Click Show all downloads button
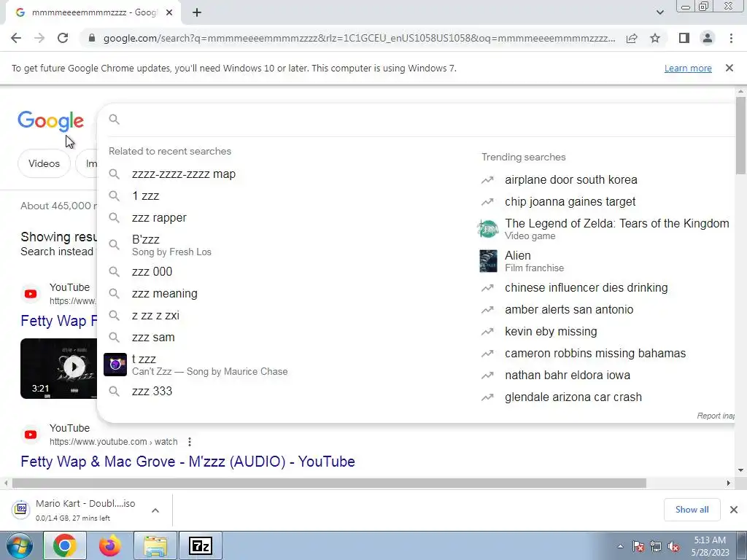 pyautogui.click(x=692, y=510)
